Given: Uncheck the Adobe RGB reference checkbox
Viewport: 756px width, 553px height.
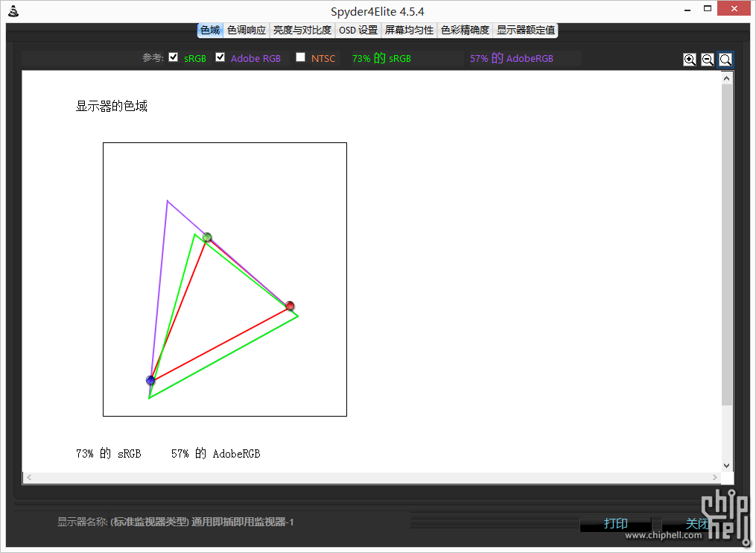Looking at the screenshot, I should (220, 57).
